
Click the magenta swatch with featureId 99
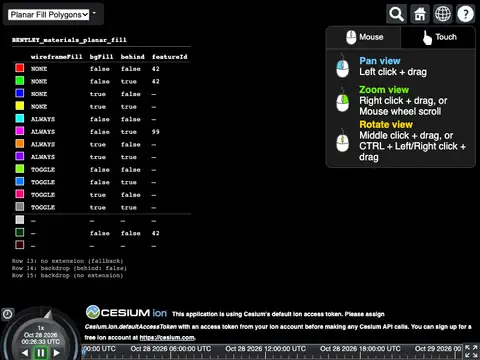[x=20, y=131]
